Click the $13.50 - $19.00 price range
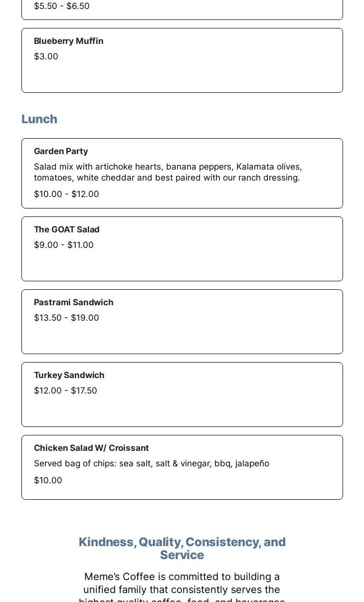This screenshot has height=602, width=364. pyautogui.click(x=66, y=318)
